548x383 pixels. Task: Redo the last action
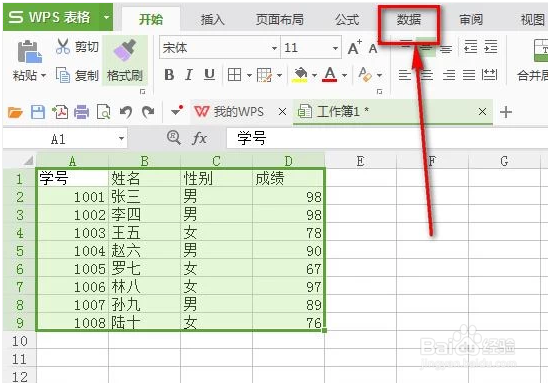tap(148, 112)
